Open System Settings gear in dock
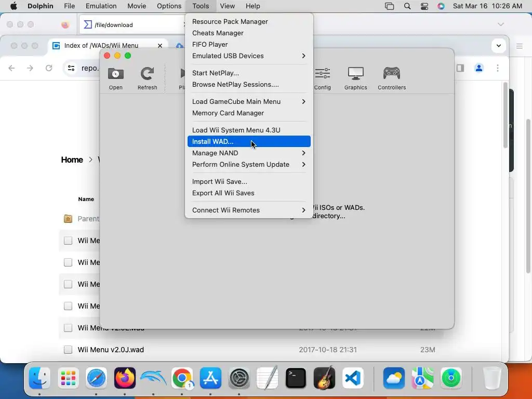532x399 pixels. [239, 378]
